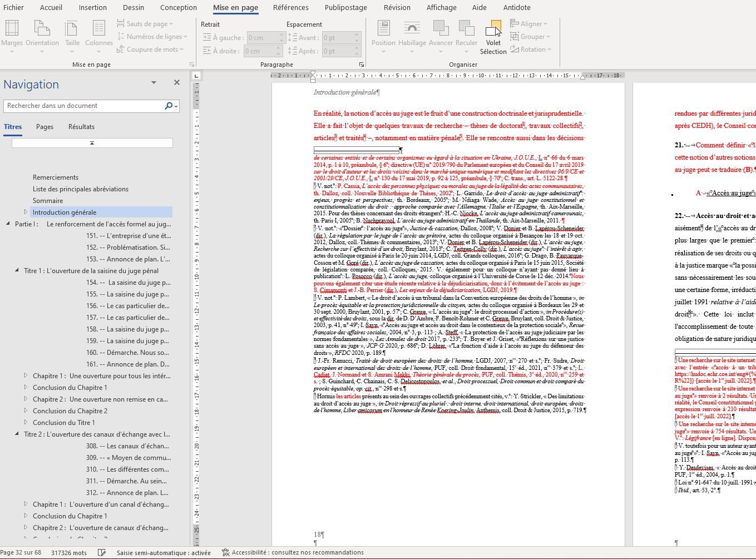Collapse the Partie I heading

pos(8,224)
